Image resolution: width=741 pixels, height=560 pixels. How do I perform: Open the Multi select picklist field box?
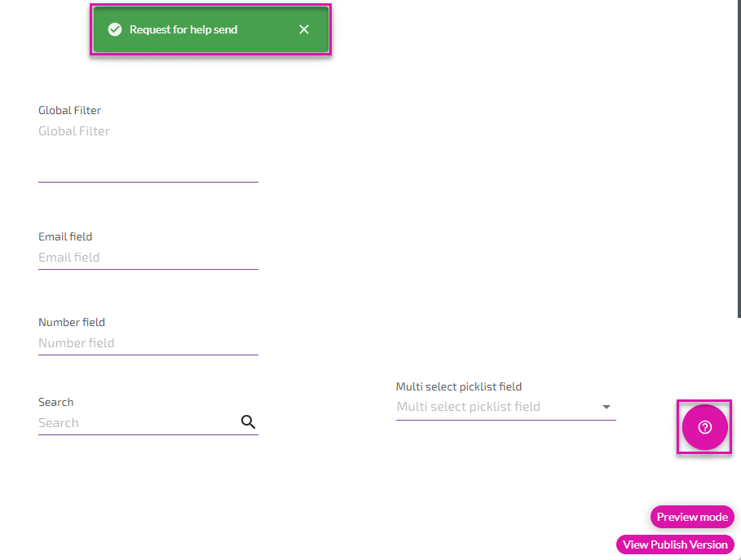pos(497,407)
